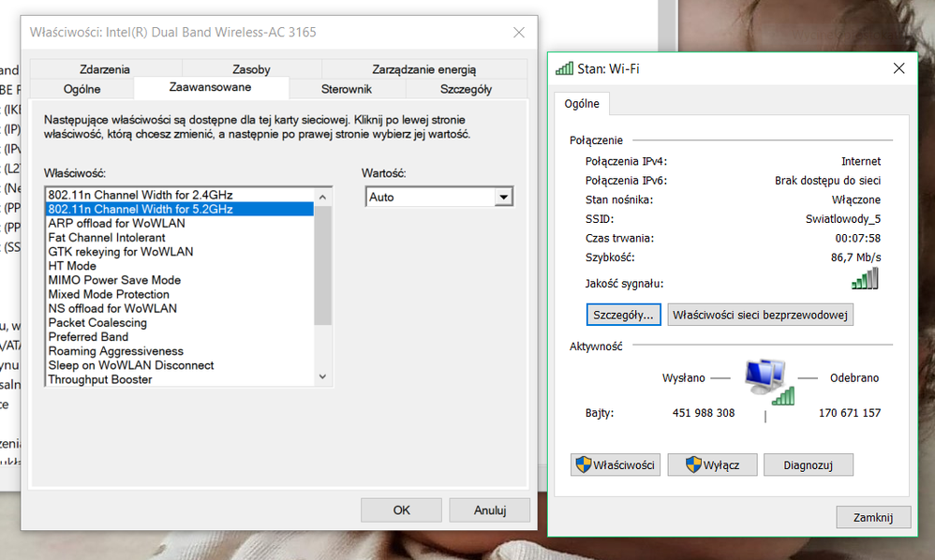This screenshot has width=935, height=560.
Task: Click the Szczegóły... button in Wi-Fi status
Action: (x=623, y=315)
